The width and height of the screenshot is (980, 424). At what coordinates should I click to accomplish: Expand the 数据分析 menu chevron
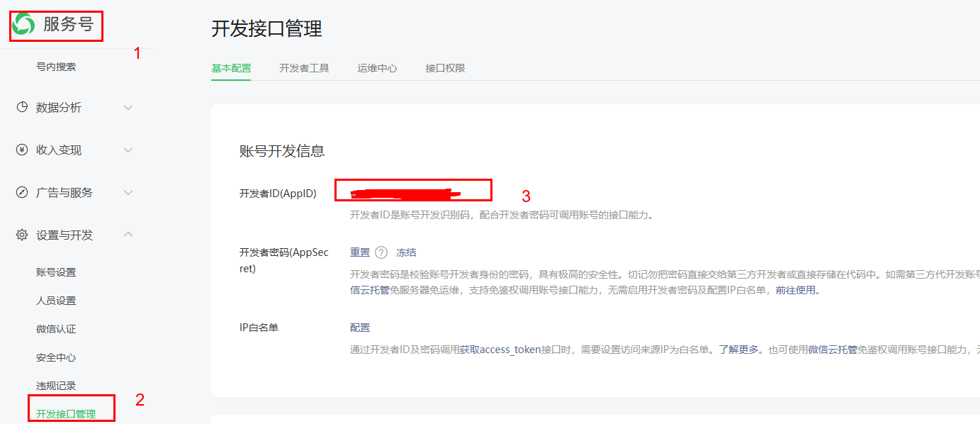click(x=128, y=108)
